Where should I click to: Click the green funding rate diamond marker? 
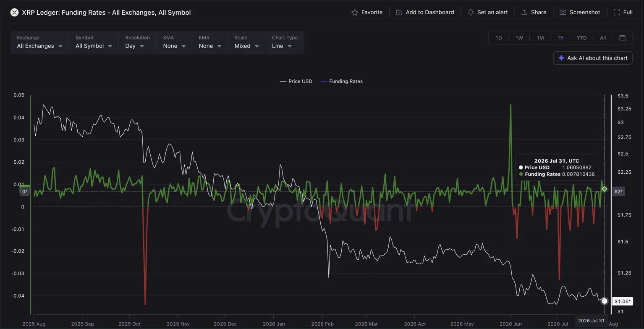coord(605,189)
